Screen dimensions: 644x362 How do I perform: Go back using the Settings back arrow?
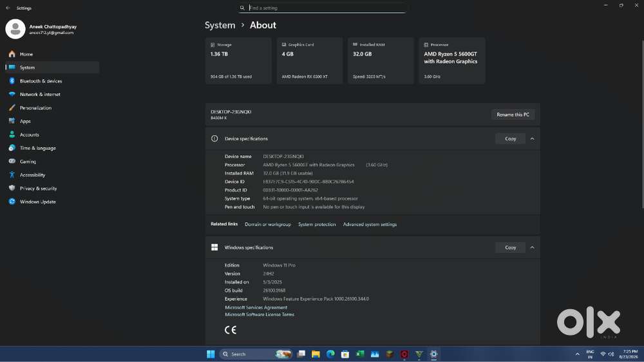8,8
